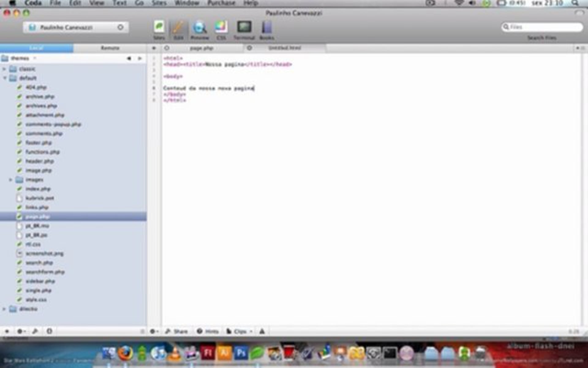Click the Share button
The height and width of the screenshot is (368, 588).
click(176, 331)
